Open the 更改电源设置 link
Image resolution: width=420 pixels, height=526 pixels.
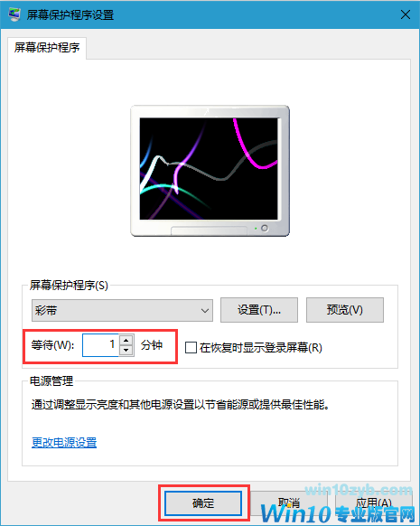[64, 443]
